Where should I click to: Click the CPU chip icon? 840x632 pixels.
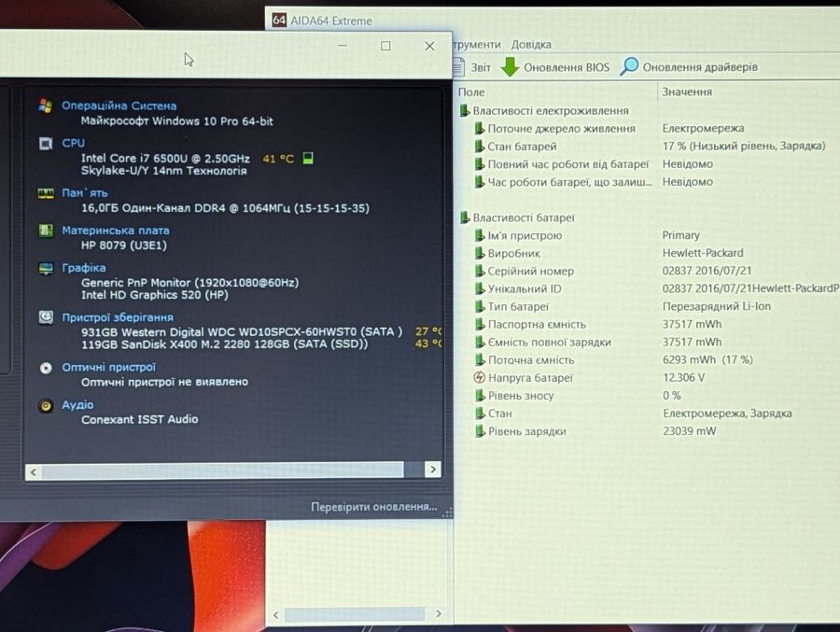pyautogui.click(x=46, y=144)
